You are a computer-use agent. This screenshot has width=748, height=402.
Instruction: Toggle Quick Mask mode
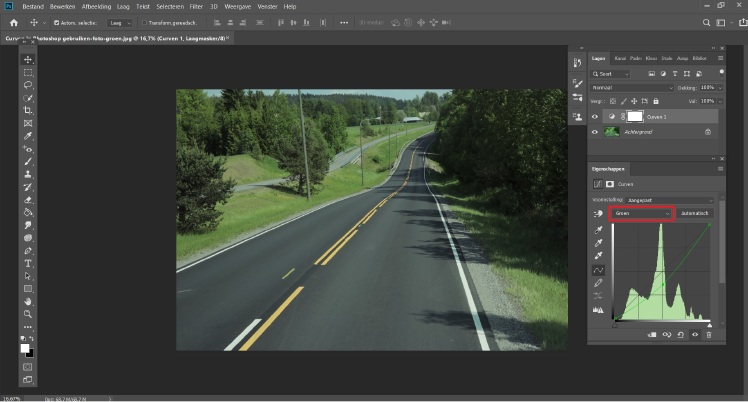tap(28, 367)
